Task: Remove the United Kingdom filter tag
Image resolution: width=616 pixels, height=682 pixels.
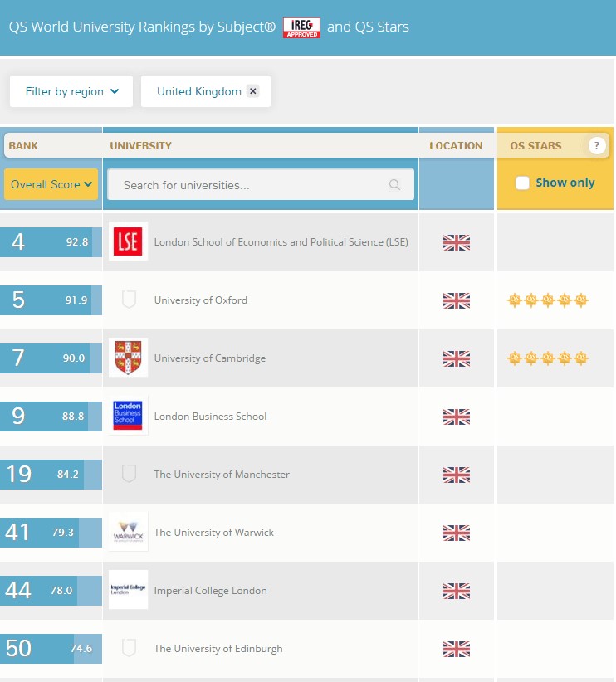Action: pyautogui.click(x=253, y=91)
